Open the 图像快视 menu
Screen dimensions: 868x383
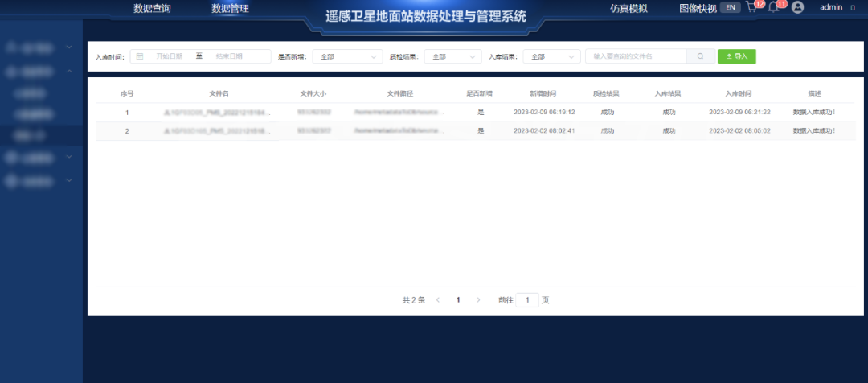coord(698,8)
